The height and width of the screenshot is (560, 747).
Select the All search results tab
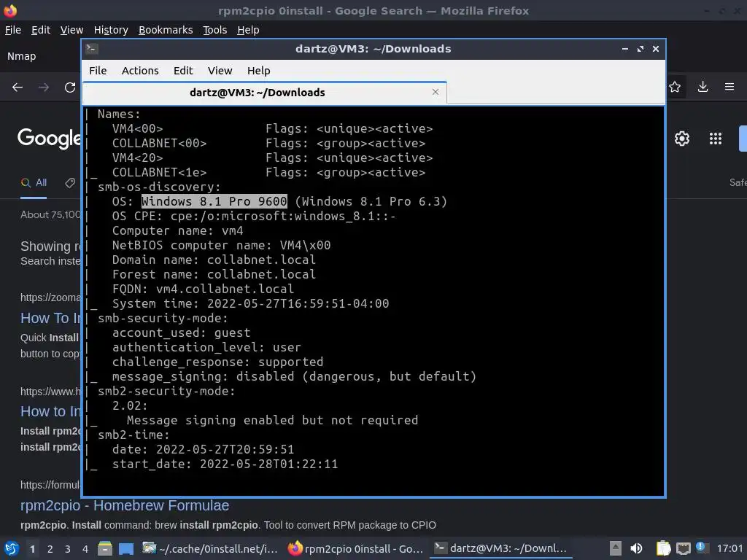(34, 183)
